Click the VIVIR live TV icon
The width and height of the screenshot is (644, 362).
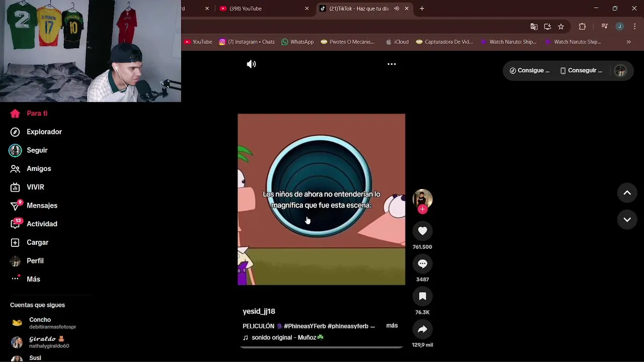pyautogui.click(x=16, y=187)
